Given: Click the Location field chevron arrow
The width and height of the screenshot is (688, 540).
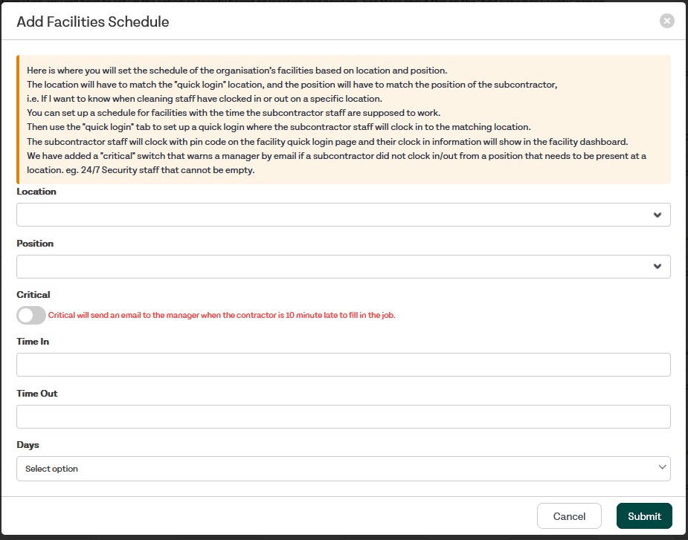Looking at the screenshot, I should (x=657, y=215).
